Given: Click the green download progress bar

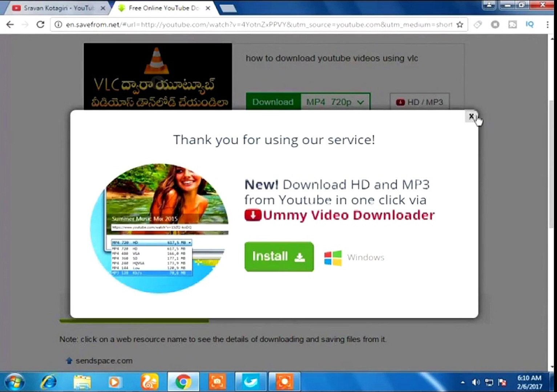Looking at the screenshot, I should pyautogui.click(x=134, y=321).
